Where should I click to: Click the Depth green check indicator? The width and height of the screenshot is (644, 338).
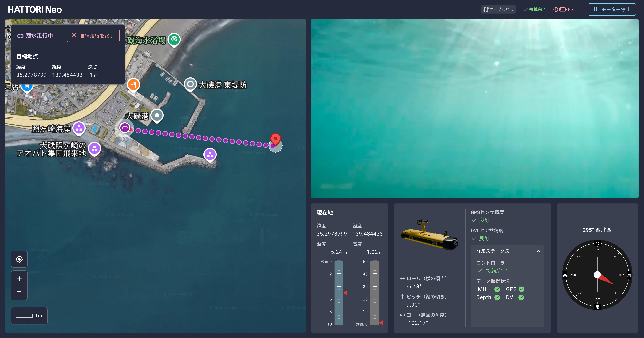click(x=497, y=298)
